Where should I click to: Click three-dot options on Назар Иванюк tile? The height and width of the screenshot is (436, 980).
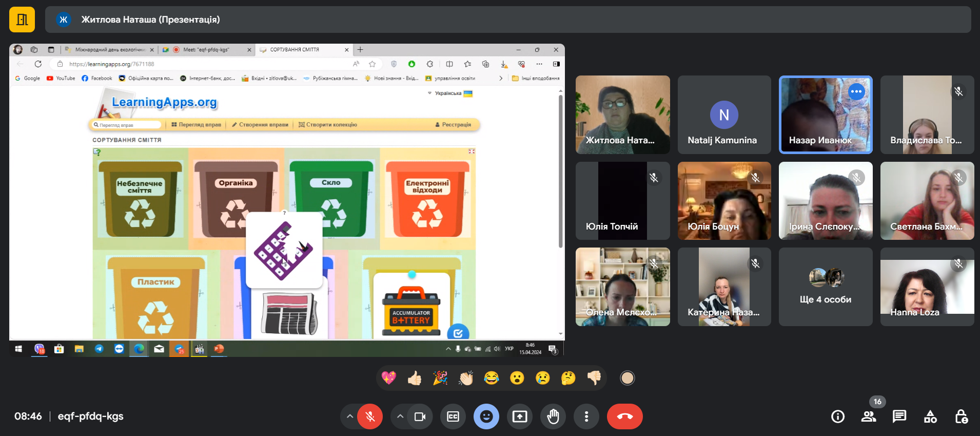click(856, 91)
